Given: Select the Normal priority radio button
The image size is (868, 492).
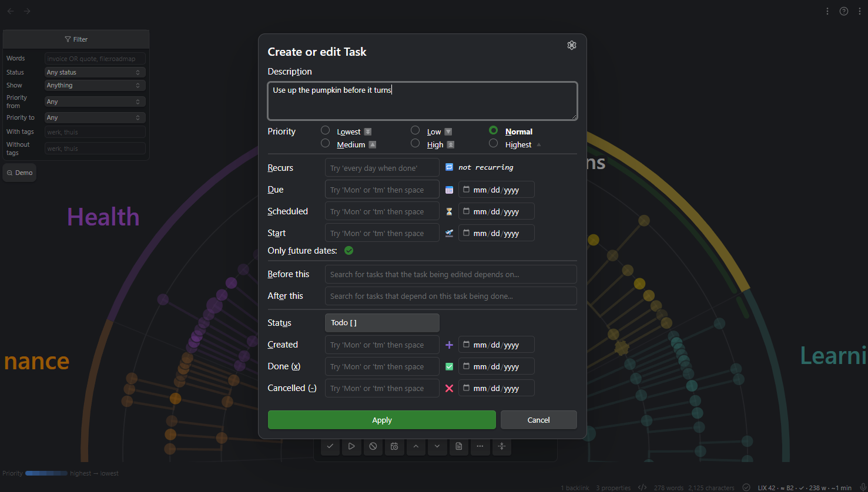Looking at the screenshot, I should coord(494,130).
